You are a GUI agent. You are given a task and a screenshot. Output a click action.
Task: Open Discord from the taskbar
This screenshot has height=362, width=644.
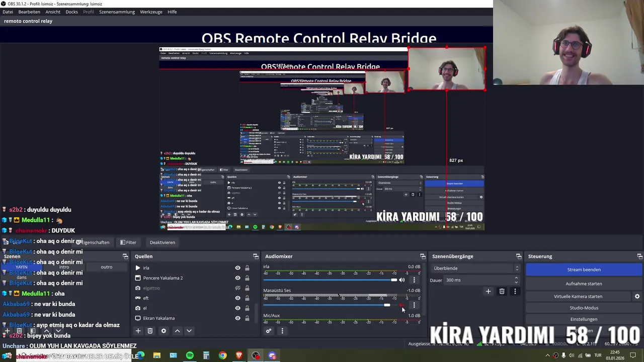tap(272, 355)
